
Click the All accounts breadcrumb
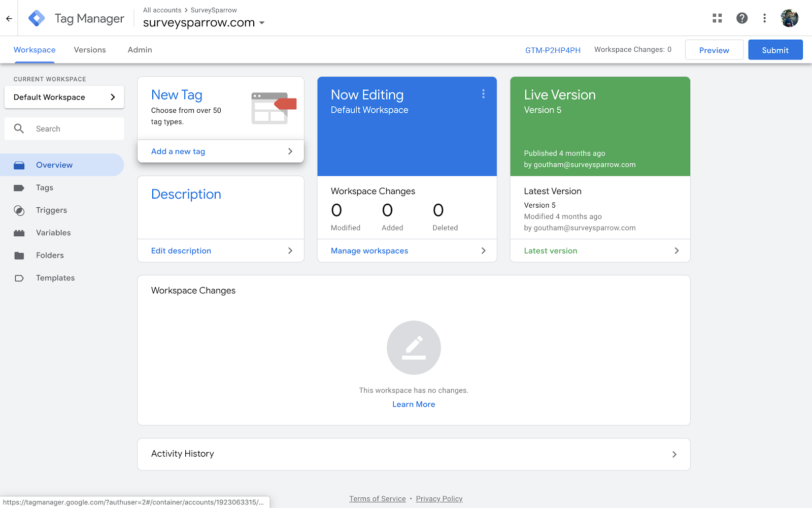click(x=162, y=10)
